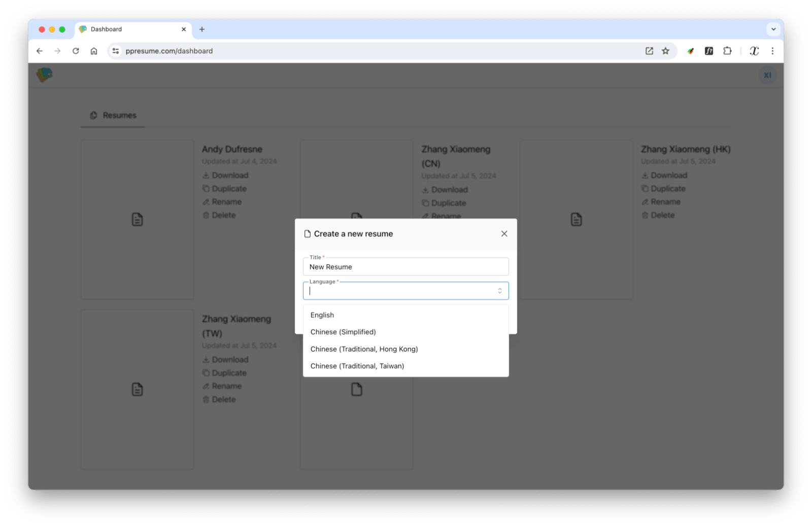Open a new browser tab
Screen dimensions: 812x527
tap(202, 29)
